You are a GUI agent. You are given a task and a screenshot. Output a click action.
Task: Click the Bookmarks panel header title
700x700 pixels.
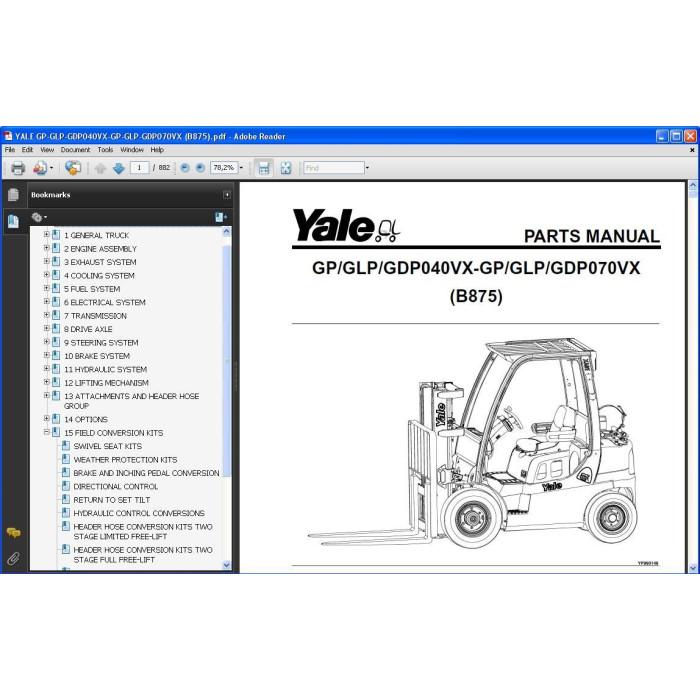coord(50,195)
